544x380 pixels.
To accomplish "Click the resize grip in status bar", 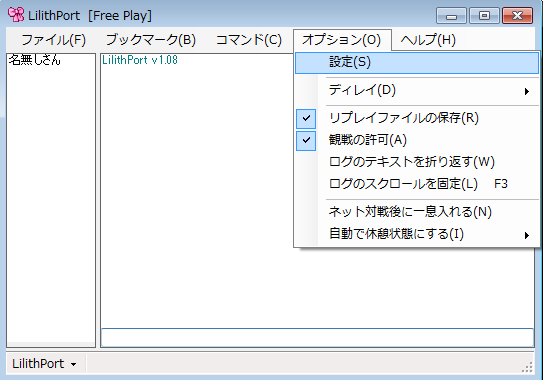I will point(527,367).
